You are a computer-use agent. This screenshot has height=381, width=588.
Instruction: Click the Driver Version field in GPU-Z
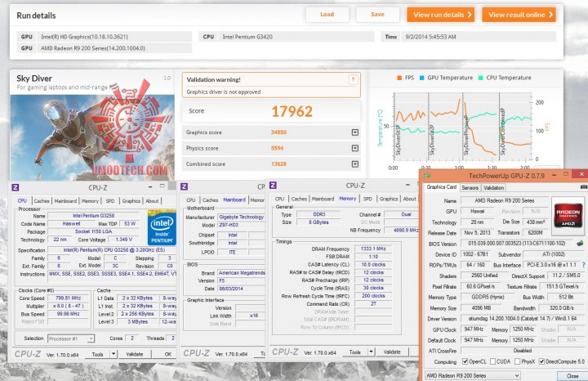click(523, 319)
